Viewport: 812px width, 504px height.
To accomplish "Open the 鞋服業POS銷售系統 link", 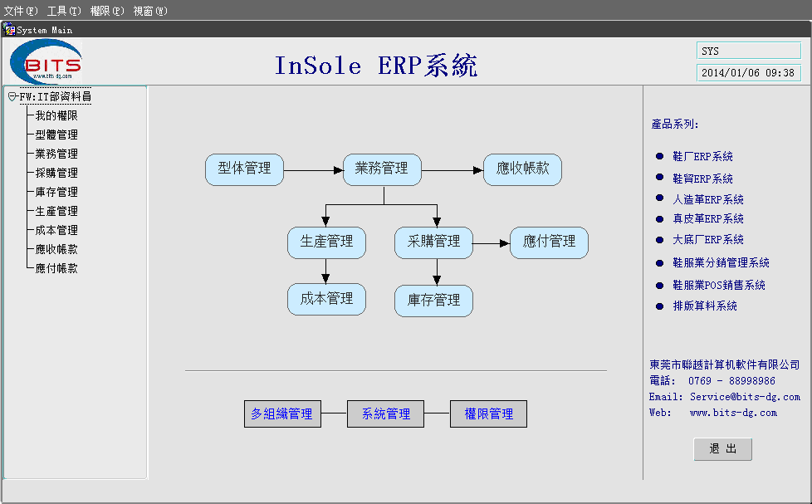I will 719,285.
